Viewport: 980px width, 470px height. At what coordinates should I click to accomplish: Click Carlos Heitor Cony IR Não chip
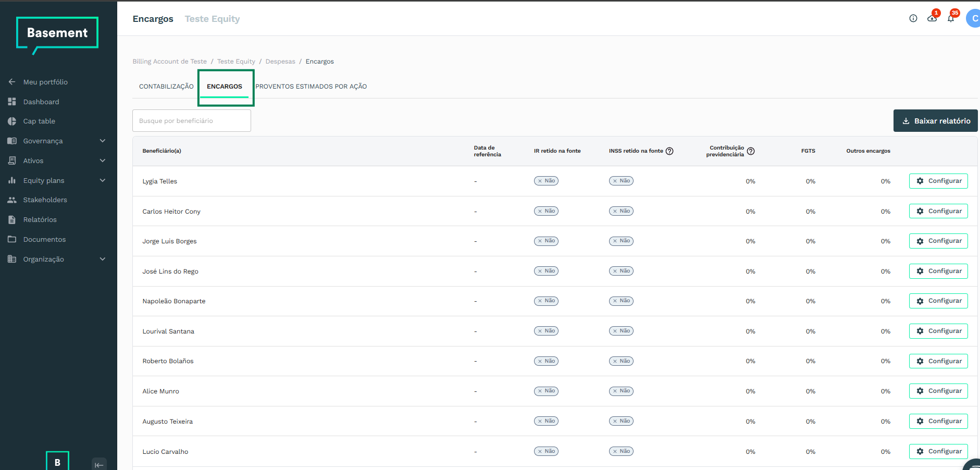[x=546, y=211]
